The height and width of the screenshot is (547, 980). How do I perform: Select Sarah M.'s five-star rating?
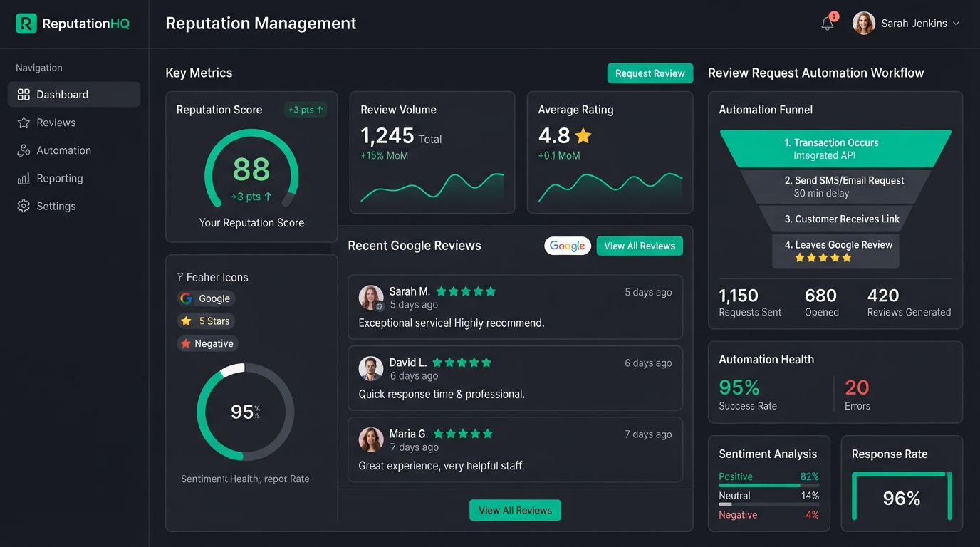tap(466, 291)
